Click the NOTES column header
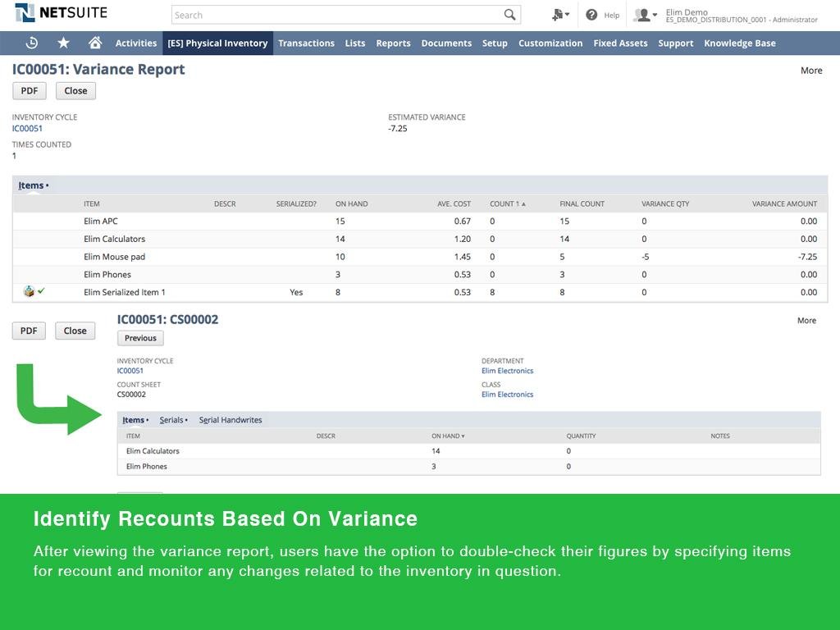 click(720, 436)
